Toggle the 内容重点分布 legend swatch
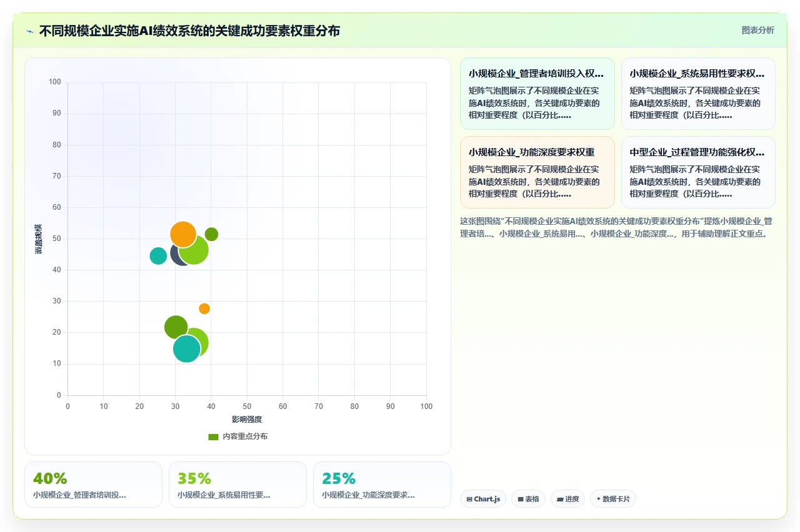Image resolution: width=800 pixels, height=532 pixels. click(213, 437)
